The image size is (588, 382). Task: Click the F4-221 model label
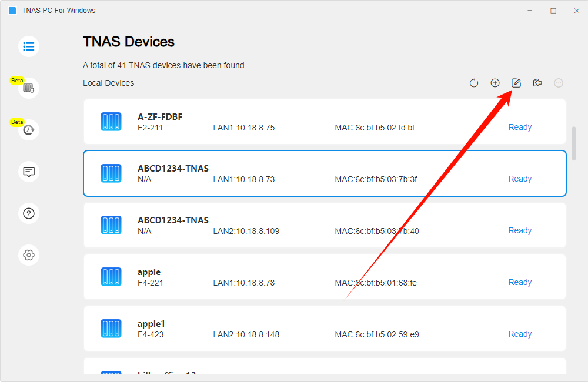click(x=151, y=283)
